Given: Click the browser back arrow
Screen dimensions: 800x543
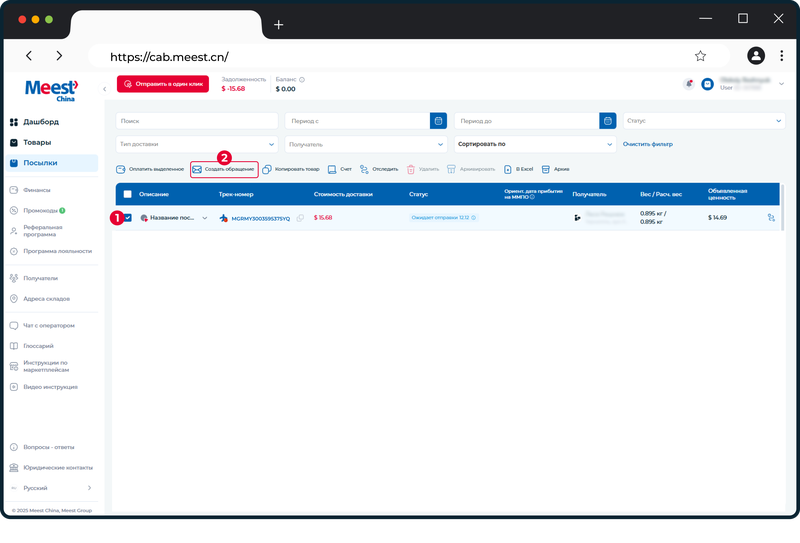Looking at the screenshot, I should click(x=29, y=56).
